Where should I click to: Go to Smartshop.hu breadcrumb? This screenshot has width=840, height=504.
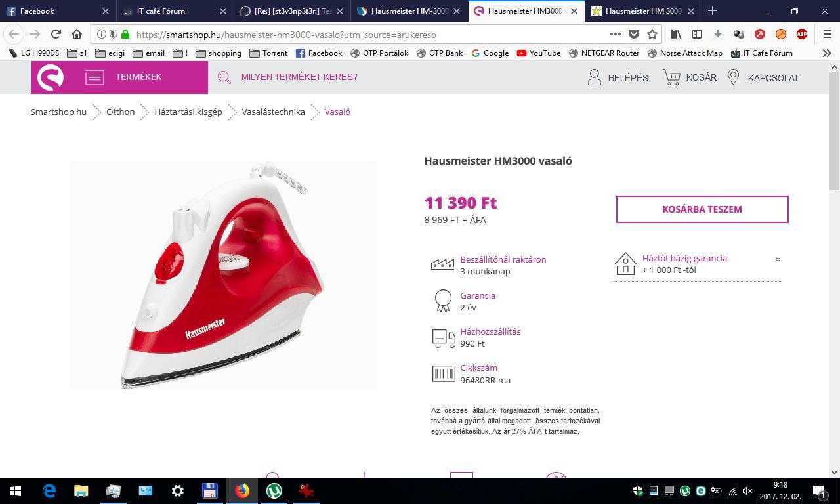coord(58,112)
